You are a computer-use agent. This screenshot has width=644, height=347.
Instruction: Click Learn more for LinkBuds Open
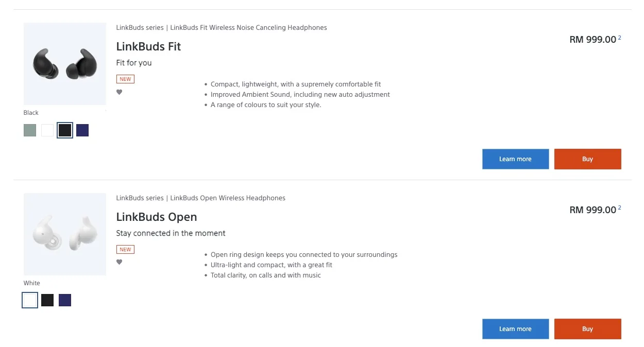[x=515, y=329]
